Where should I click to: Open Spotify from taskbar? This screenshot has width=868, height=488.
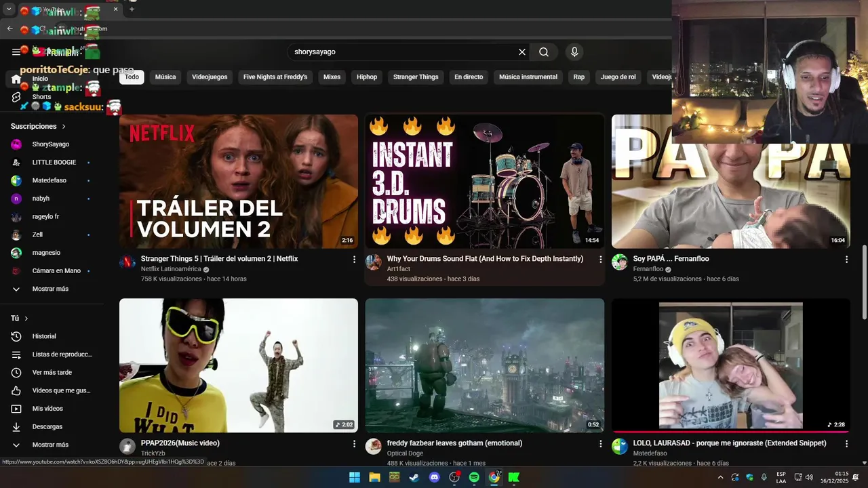point(474,477)
